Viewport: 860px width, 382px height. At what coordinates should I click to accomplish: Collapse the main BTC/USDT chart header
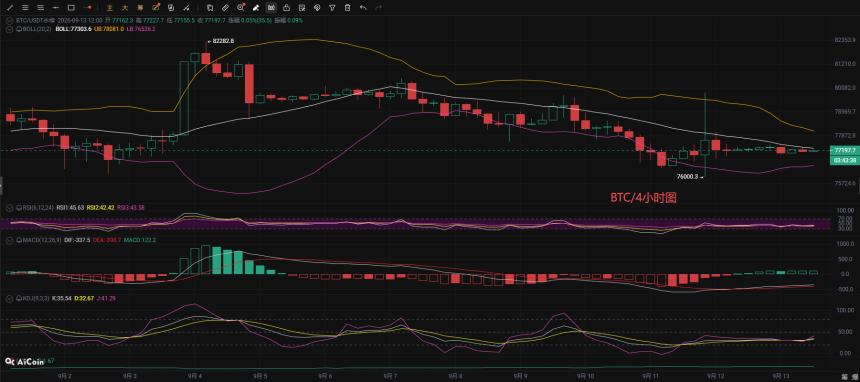click(x=9, y=20)
